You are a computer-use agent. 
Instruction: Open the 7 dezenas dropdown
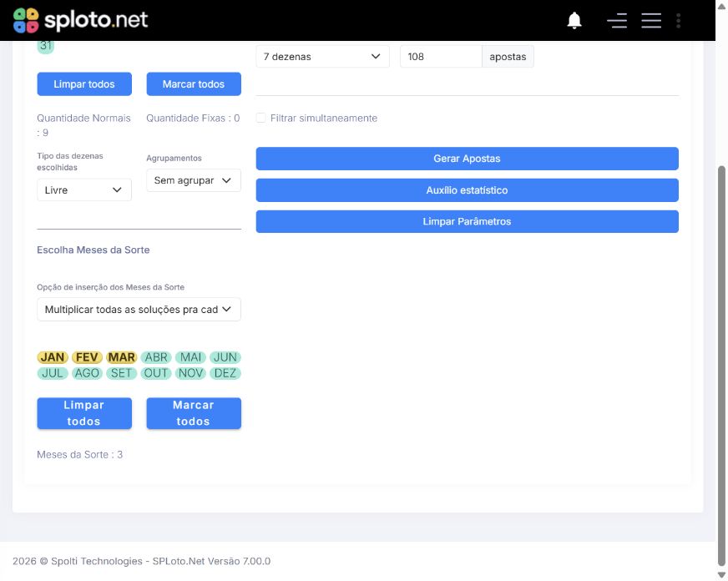tap(322, 57)
